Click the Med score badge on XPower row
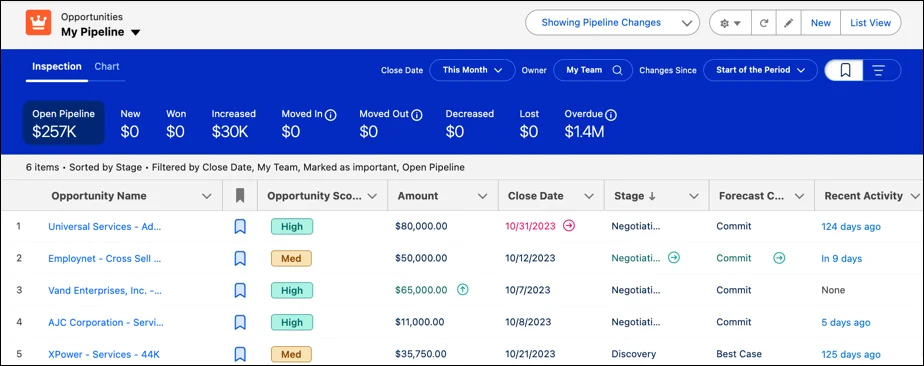The width and height of the screenshot is (924, 366). [x=291, y=354]
